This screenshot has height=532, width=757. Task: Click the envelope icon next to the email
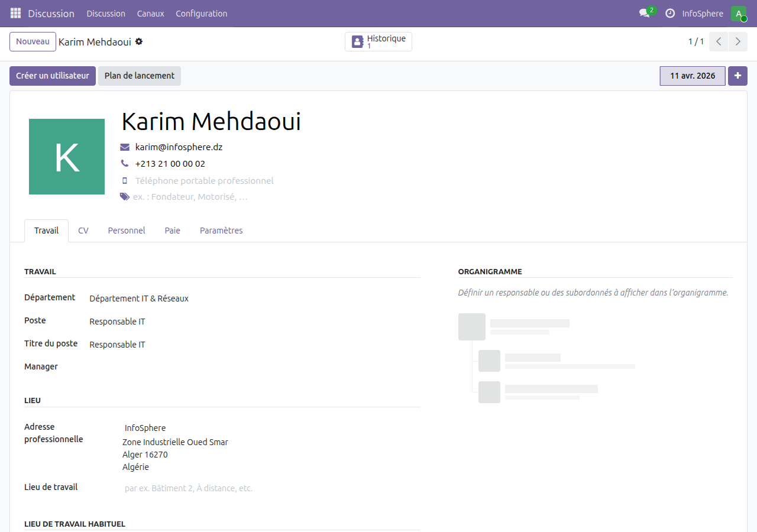tap(124, 147)
